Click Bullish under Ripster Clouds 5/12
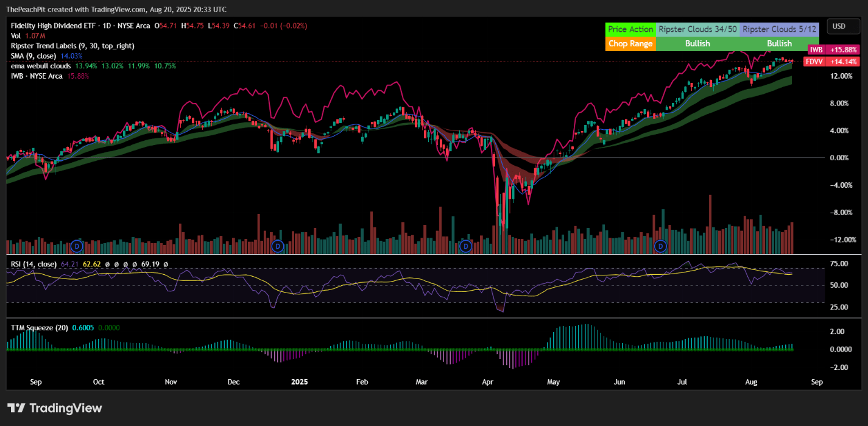 coord(779,43)
